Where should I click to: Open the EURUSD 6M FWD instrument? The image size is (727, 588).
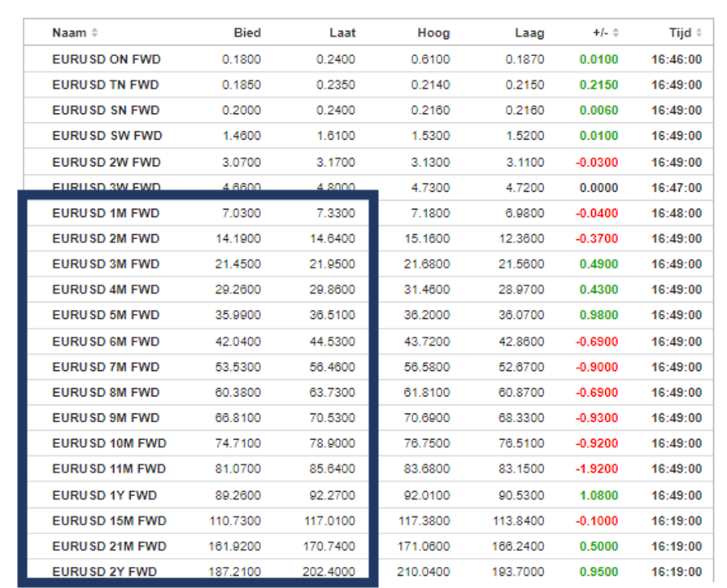pos(106,342)
